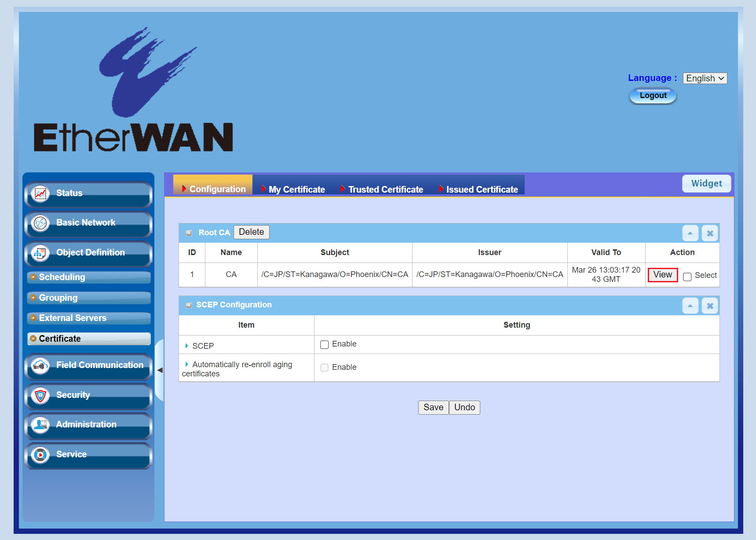Image resolution: width=756 pixels, height=540 pixels.
Task: Click the Object Definition icon
Action: tap(40, 253)
